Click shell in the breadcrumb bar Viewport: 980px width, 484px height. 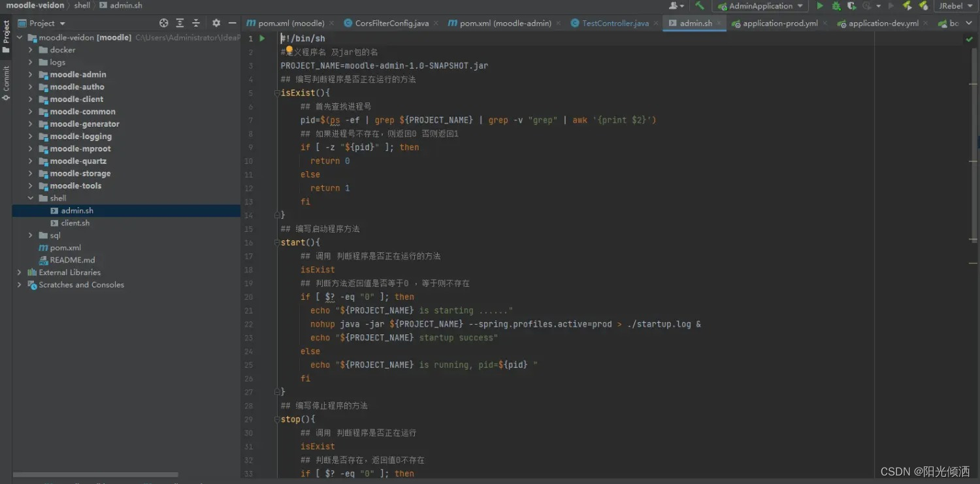(82, 5)
